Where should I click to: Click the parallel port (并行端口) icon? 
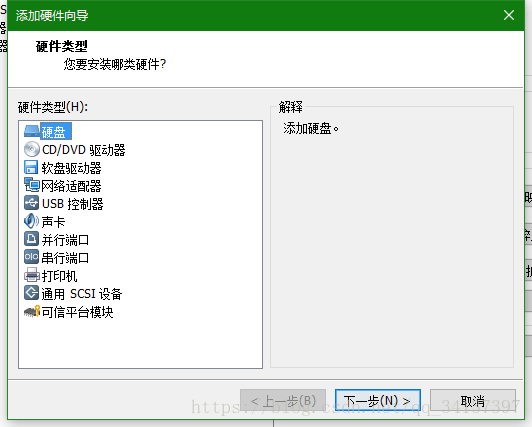tap(31, 239)
